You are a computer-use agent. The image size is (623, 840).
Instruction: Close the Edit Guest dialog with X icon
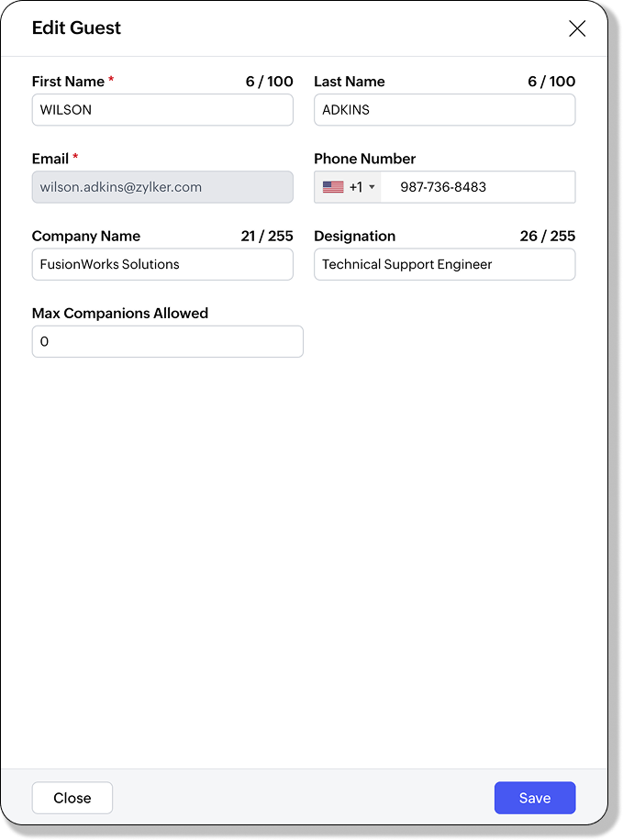[577, 28]
